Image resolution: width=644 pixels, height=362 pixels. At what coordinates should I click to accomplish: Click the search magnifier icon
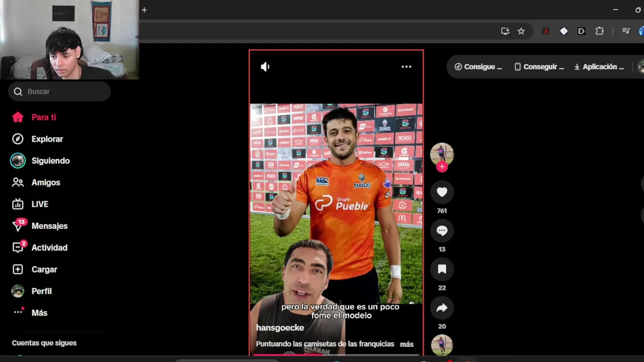[x=18, y=92]
